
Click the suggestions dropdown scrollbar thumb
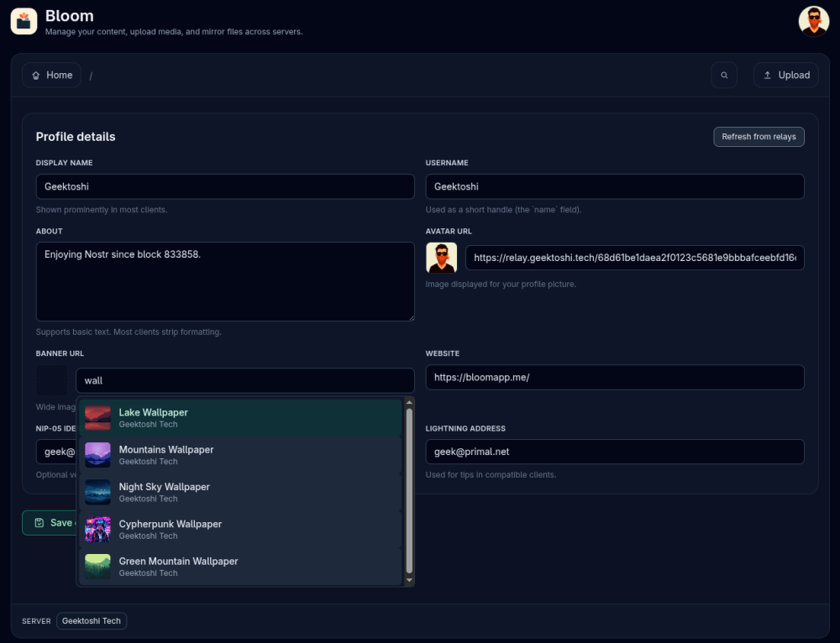coord(409,491)
